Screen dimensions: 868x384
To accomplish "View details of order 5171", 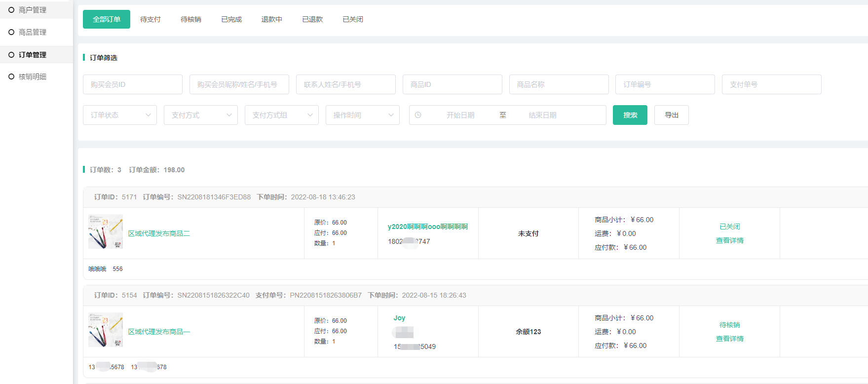I will coord(729,240).
